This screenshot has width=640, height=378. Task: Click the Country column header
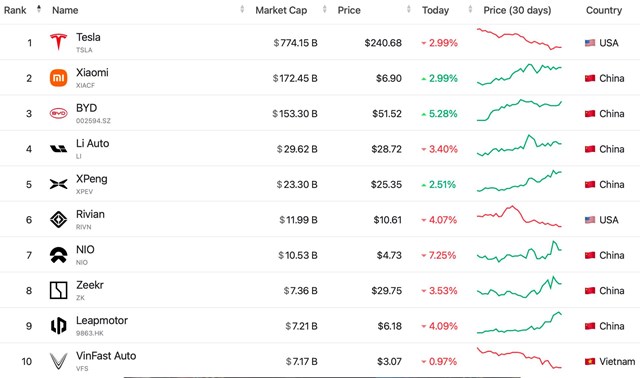pyautogui.click(x=604, y=10)
